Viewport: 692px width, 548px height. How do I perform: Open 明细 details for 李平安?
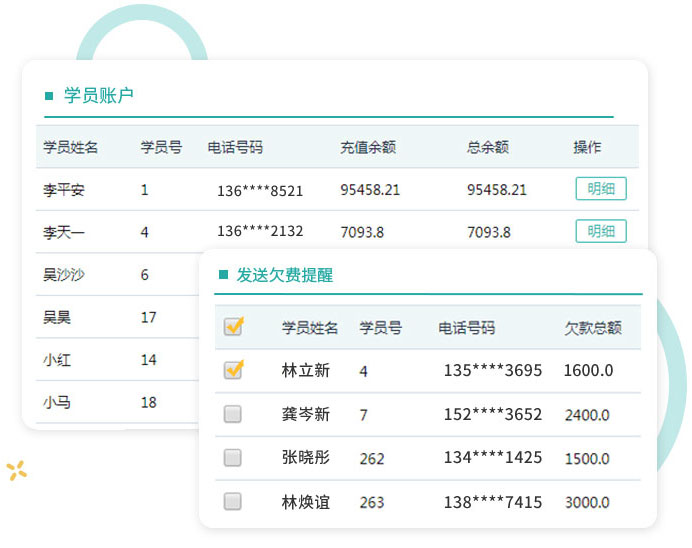tap(600, 189)
